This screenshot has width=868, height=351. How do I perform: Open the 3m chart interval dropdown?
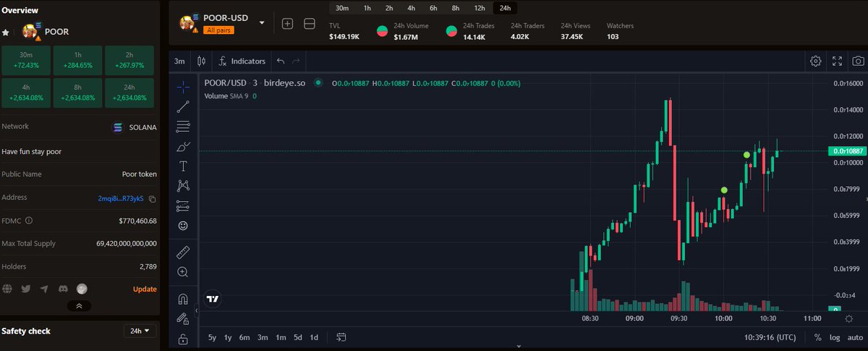tap(179, 62)
